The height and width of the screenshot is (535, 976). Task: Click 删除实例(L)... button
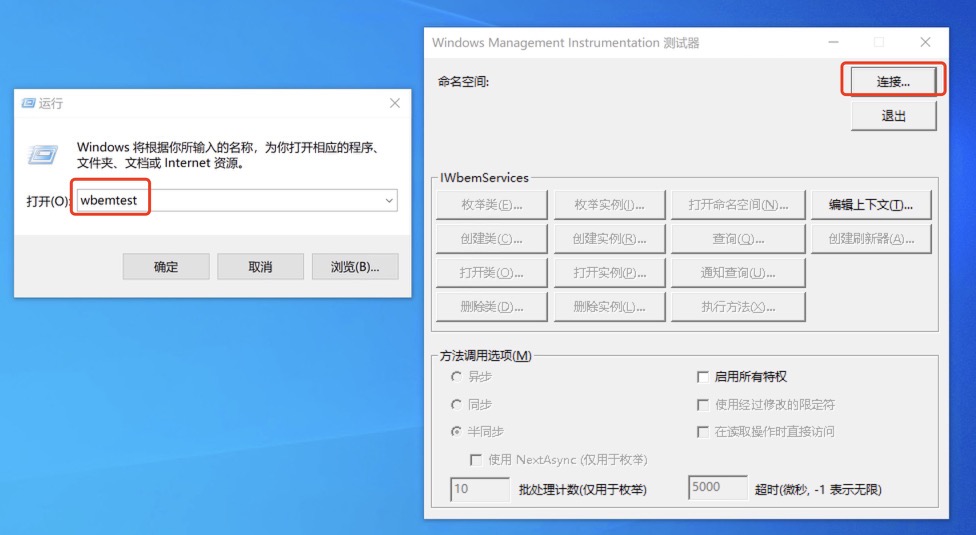click(x=609, y=307)
